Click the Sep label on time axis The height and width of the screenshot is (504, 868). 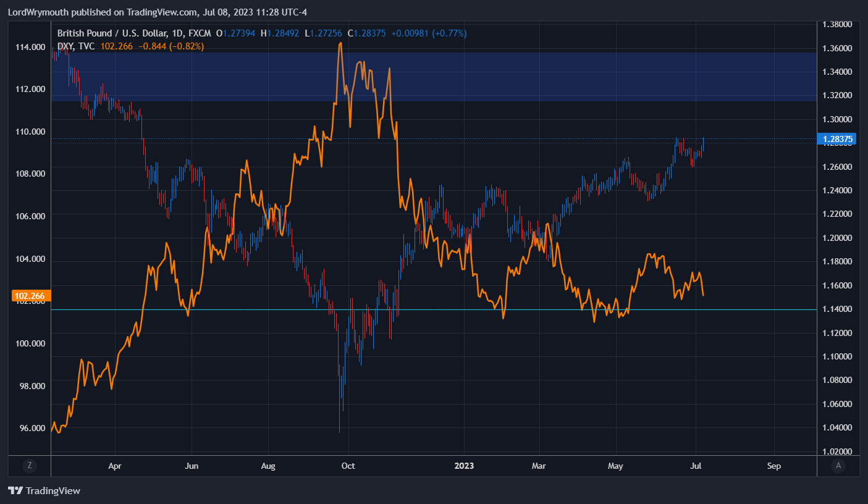[x=773, y=466]
